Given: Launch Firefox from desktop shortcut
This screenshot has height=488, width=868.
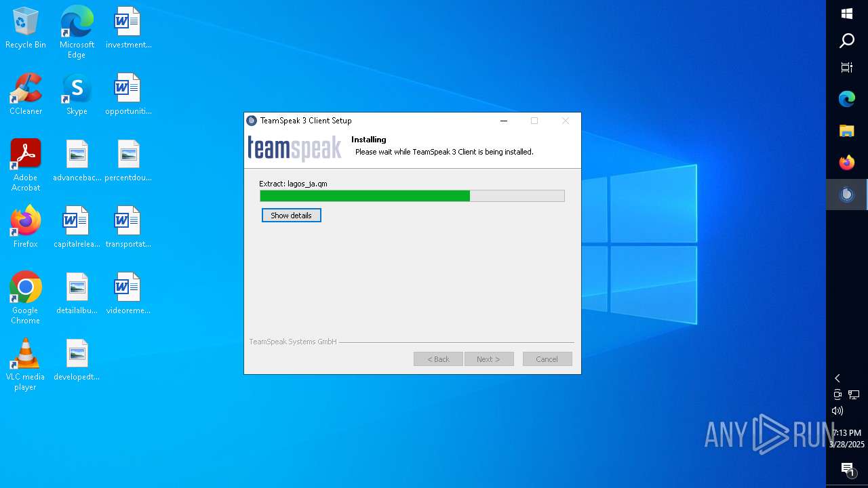Looking at the screenshot, I should pyautogui.click(x=26, y=228).
